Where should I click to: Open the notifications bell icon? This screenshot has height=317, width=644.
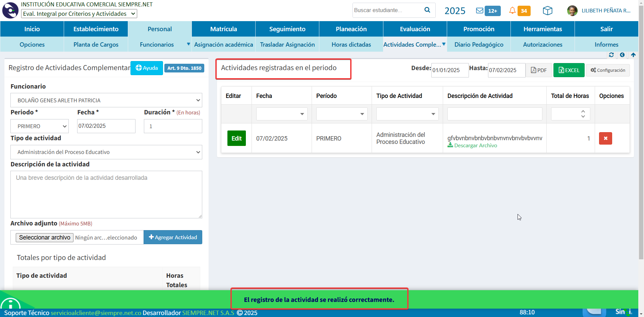tap(512, 11)
